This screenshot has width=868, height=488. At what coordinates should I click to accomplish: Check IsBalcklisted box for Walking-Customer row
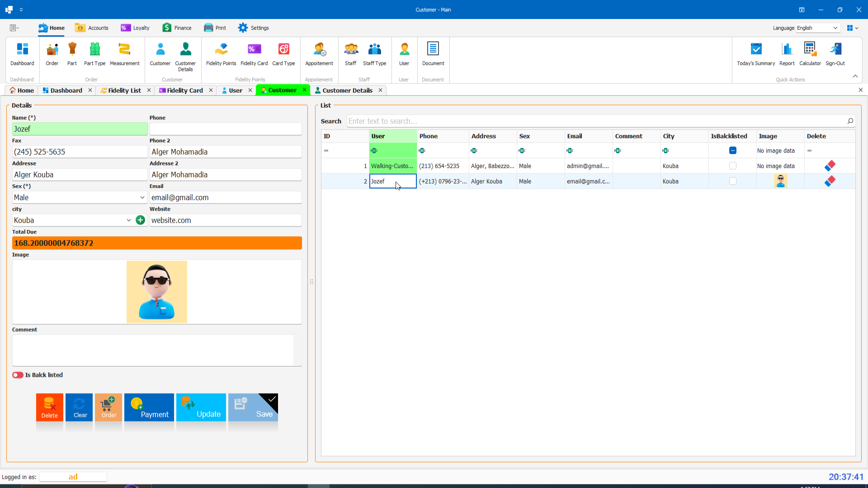coord(733,166)
